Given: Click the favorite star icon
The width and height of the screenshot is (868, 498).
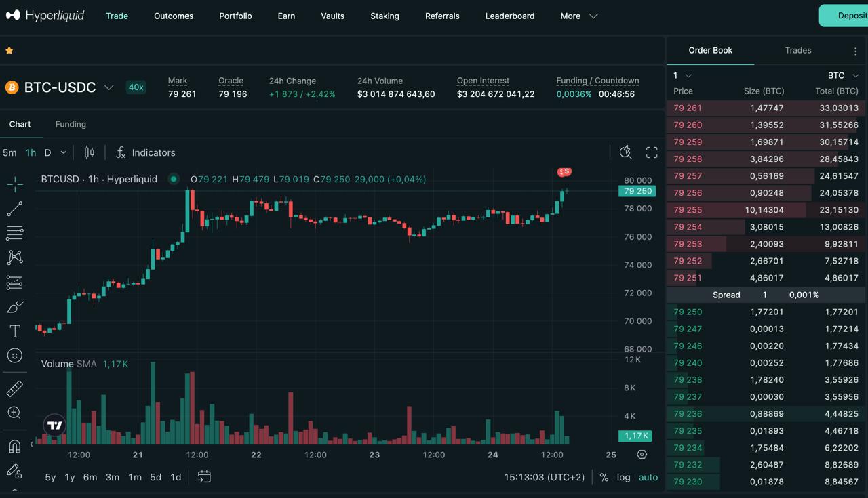Looking at the screenshot, I should click(x=9, y=51).
